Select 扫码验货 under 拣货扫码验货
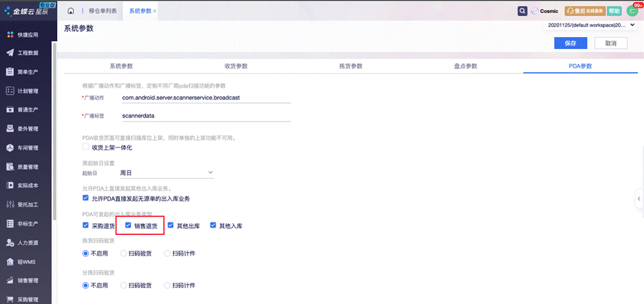The height and width of the screenshot is (304, 644). (x=123, y=254)
